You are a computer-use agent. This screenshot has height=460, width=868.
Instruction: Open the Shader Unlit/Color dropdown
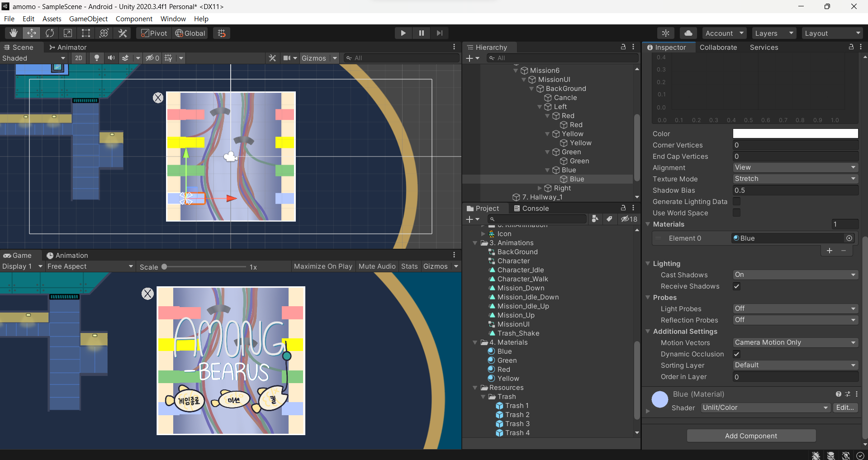tap(766, 408)
